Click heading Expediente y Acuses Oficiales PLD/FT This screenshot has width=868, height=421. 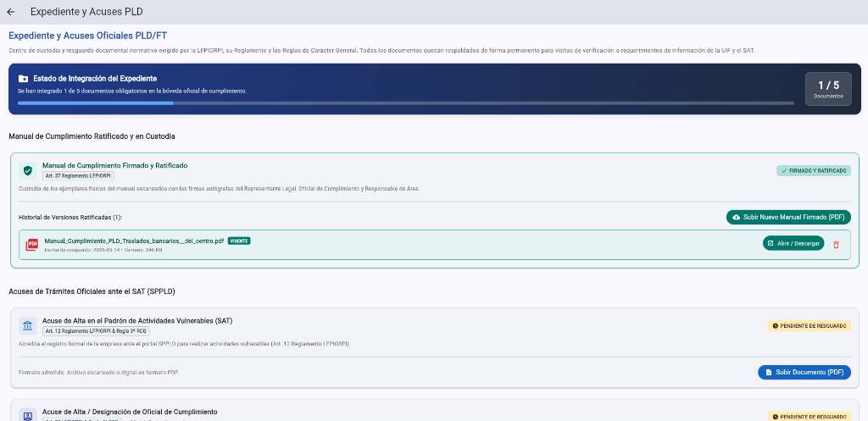pyautogui.click(x=88, y=36)
